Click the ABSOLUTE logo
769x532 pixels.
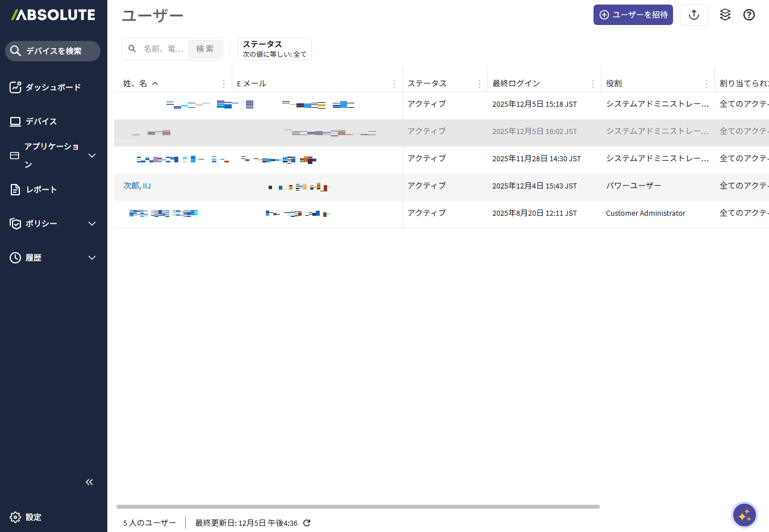(x=53, y=15)
